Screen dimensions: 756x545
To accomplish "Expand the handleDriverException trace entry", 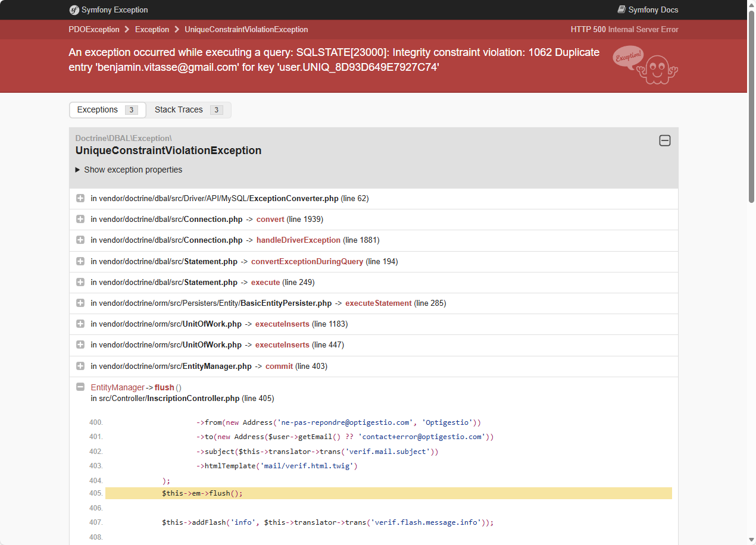I will coord(80,240).
